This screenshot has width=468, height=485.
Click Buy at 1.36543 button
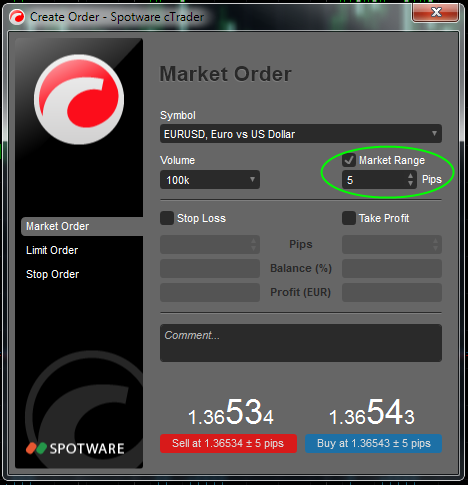point(373,443)
